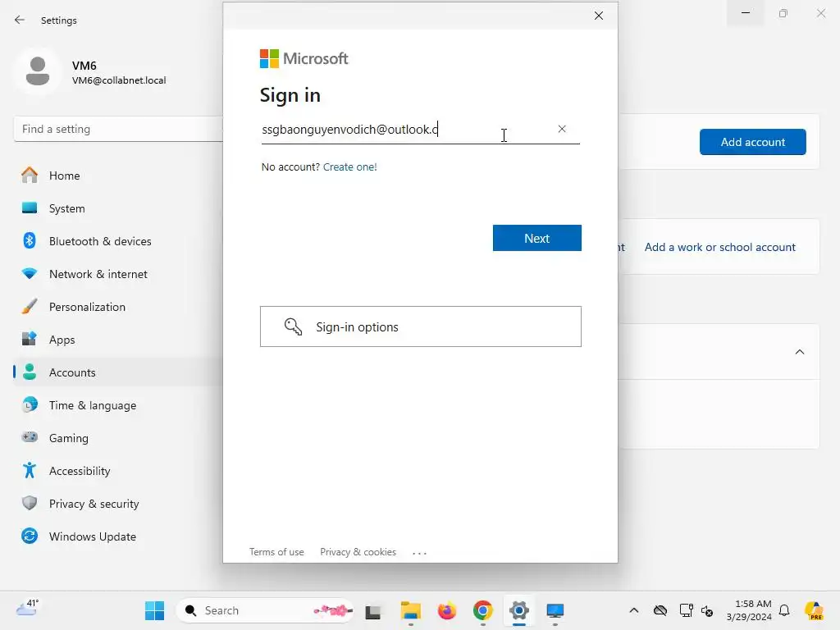The height and width of the screenshot is (630, 840).
Task: Click the Home house icon
Action: coord(30,176)
